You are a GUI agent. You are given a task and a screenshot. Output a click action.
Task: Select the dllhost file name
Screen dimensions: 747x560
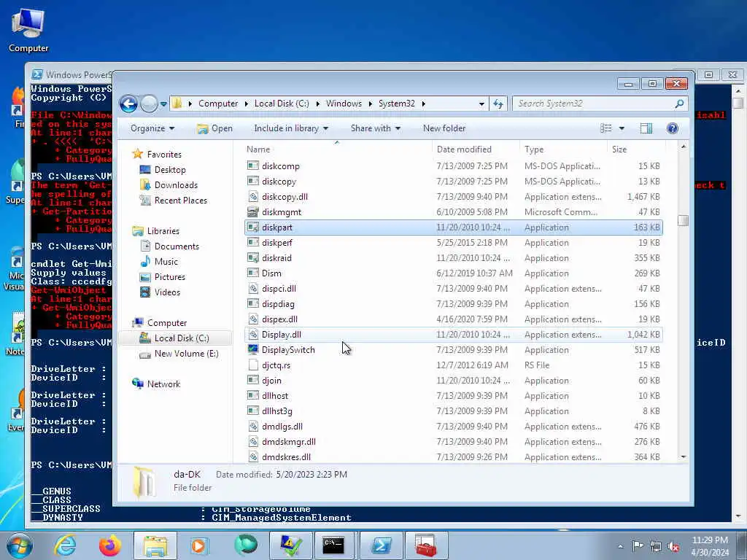(x=275, y=396)
